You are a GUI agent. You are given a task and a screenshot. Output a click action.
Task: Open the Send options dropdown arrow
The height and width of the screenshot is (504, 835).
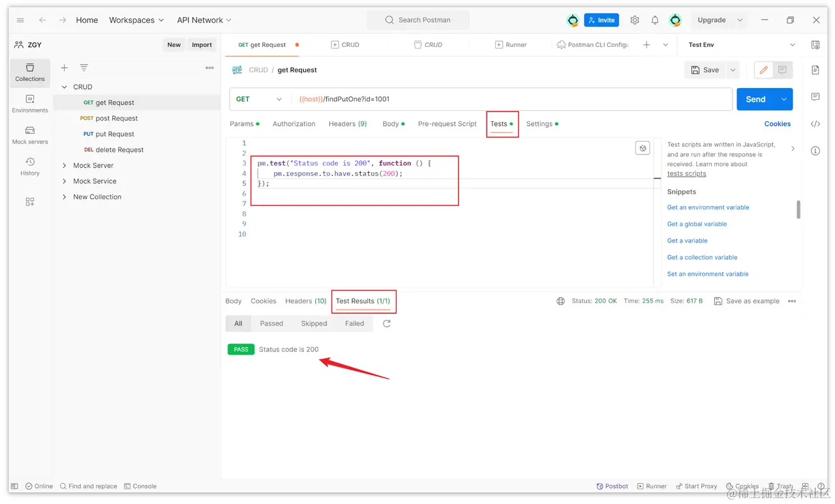pyautogui.click(x=783, y=99)
